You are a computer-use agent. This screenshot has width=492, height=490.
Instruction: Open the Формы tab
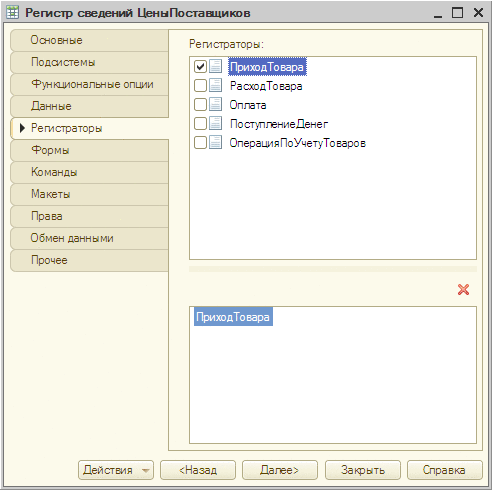tap(89, 150)
